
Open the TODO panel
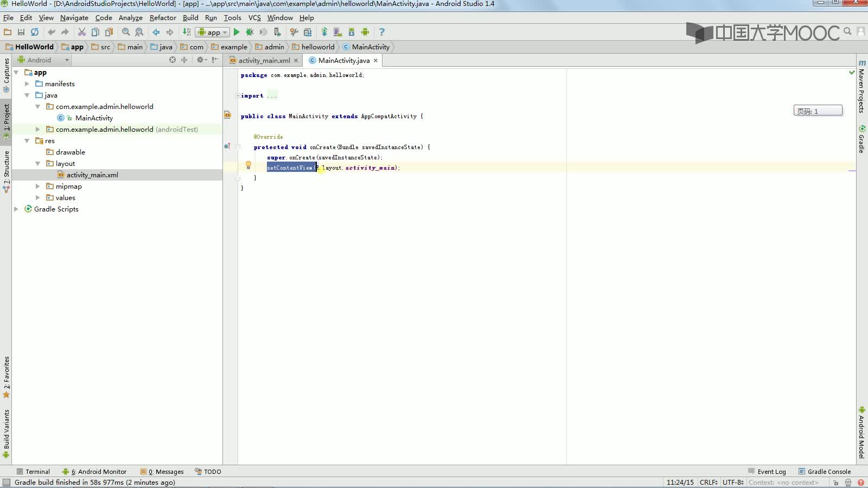[208, 472]
